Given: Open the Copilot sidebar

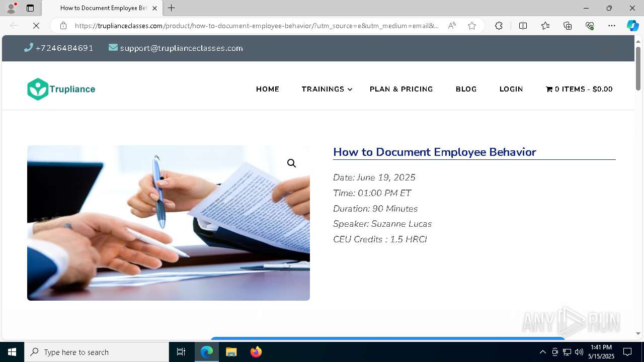Looking at the screenshot, I should (x=632, y=26).
